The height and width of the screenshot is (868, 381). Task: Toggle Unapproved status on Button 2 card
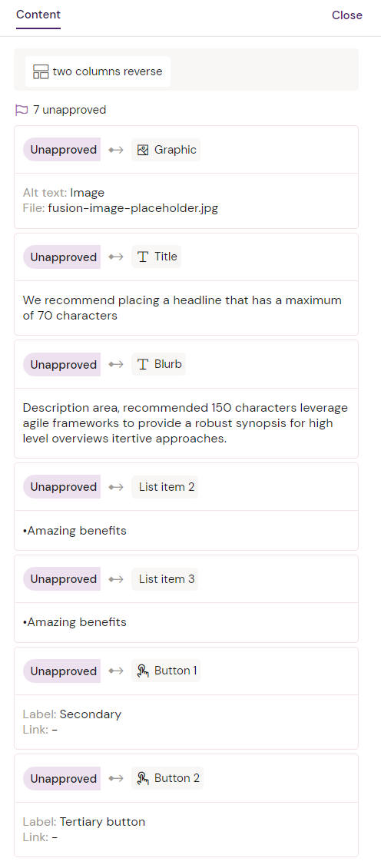click(x=62, y=778)
